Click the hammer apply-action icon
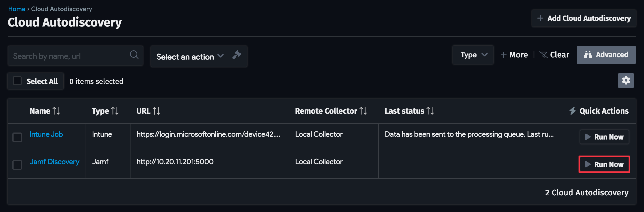This screenshot has width=644, height=212. point(236,55)
